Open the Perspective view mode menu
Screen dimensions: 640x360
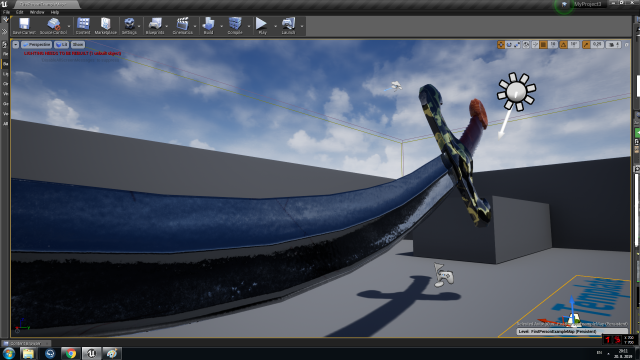tap(37, 44)
